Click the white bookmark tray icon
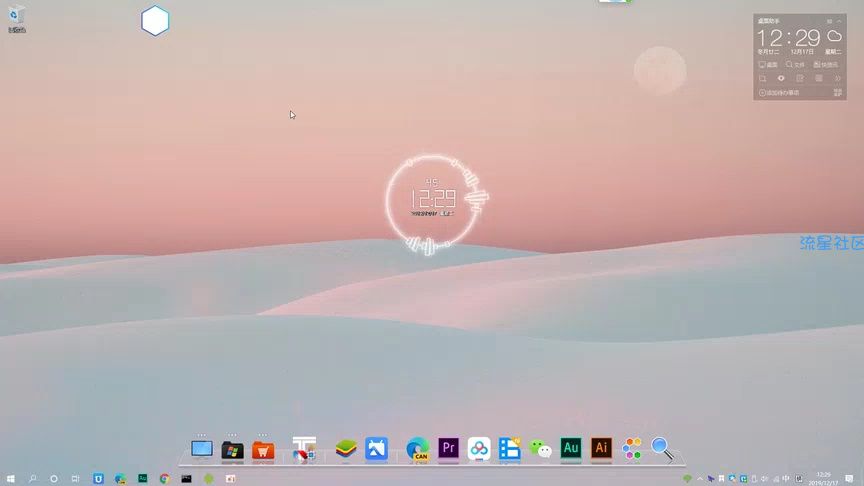This screenshot has height=486, width=864. click(721, 479)
